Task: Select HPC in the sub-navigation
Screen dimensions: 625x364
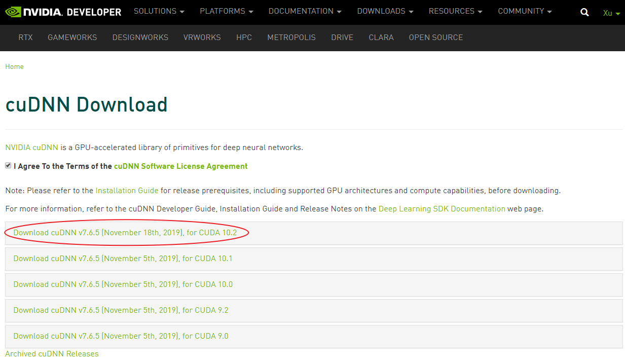Action: coord(244,38)
